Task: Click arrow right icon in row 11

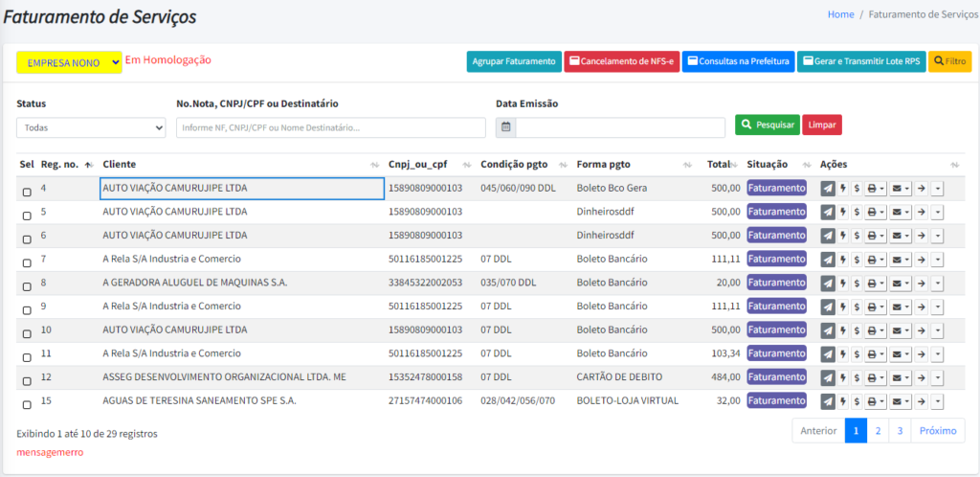Action: click(922, 354)
